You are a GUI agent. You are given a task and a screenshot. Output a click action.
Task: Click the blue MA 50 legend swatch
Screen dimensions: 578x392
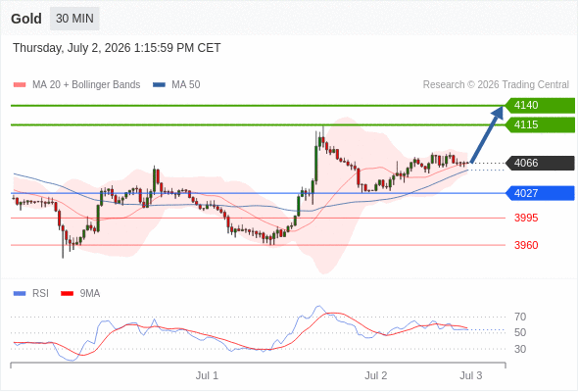coord(159,85)
